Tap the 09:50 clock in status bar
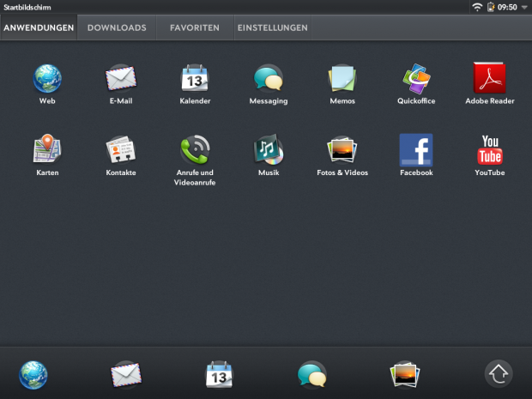The image size is (532, 399). [x=508, y=7]
